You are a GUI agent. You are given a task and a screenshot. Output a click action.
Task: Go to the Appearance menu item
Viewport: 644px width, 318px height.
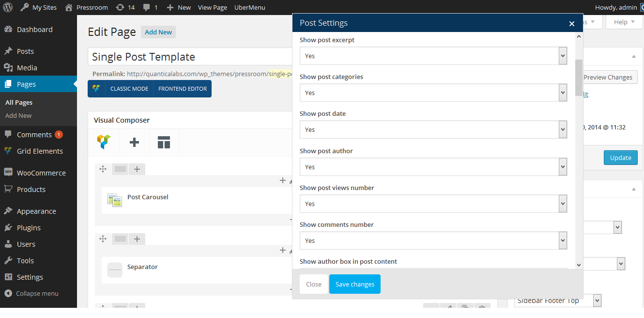click(x=36, y=211)
